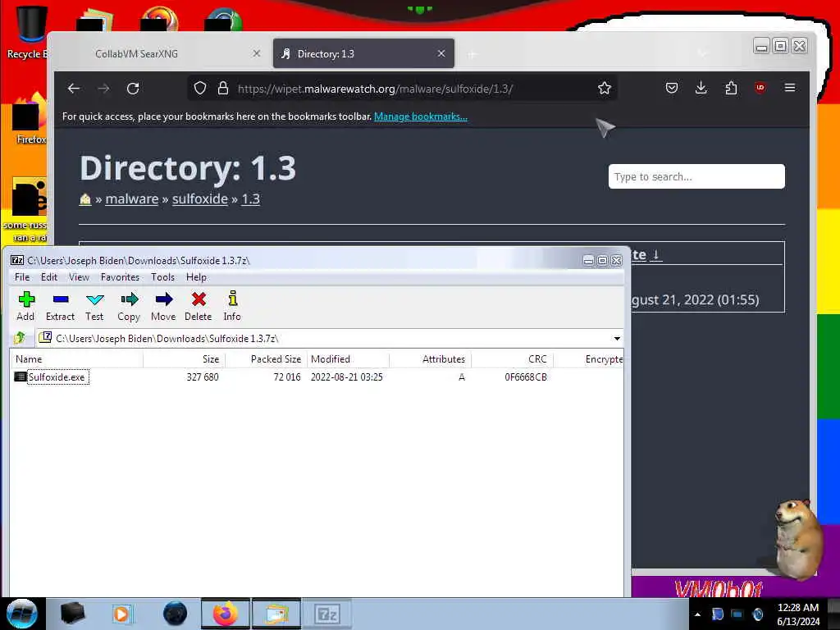Sort by the Packed Size column header
840x630 pixels.
pyautogui.click(x=267, y=359)
